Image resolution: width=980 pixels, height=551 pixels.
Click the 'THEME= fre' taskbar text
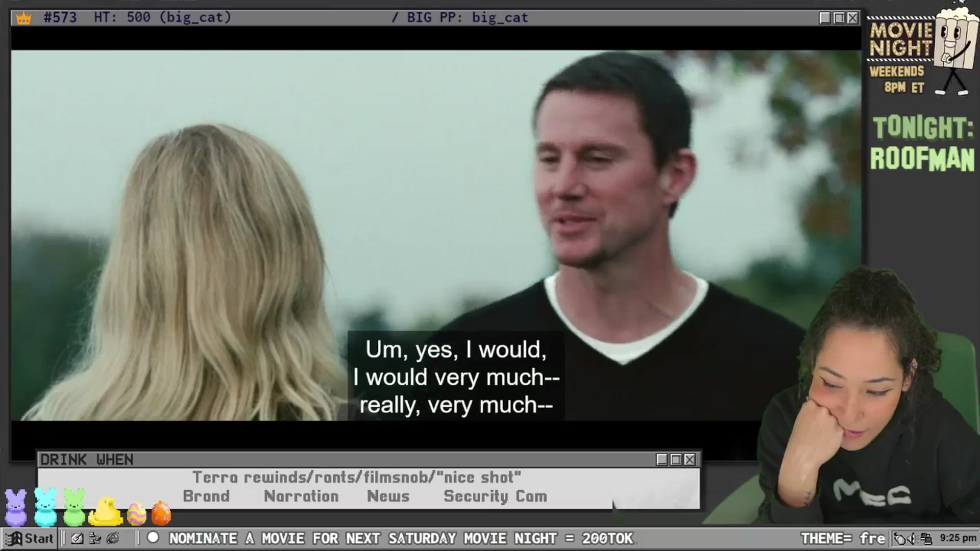(843, 538)
